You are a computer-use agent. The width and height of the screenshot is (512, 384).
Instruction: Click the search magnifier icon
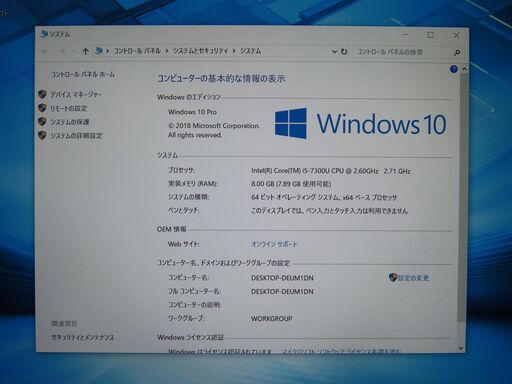tap(457, 52)
